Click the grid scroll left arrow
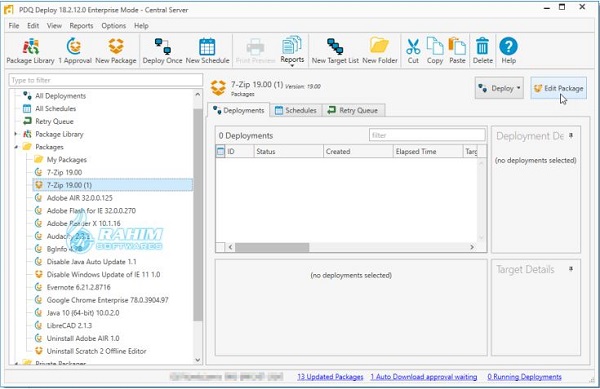Image resolution: width=600 pixels, height=389 pixels. [x=230, y=247]
